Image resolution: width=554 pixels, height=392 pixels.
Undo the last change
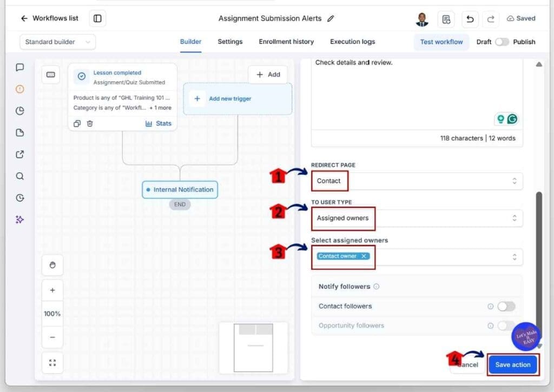tap(470, 19)
